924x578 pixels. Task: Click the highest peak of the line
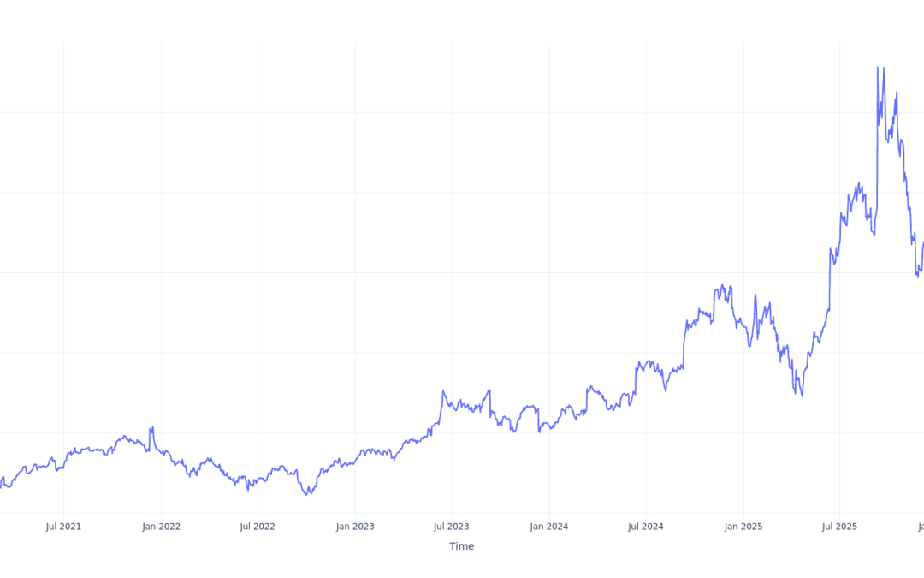point(878,68)
